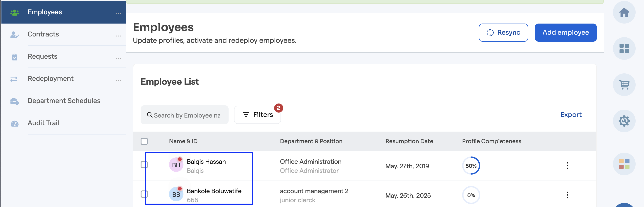The height and width of the screenshot is (207, 644).
Task: Open the gear wrench settings icon
Action: (x=624, y=121)
